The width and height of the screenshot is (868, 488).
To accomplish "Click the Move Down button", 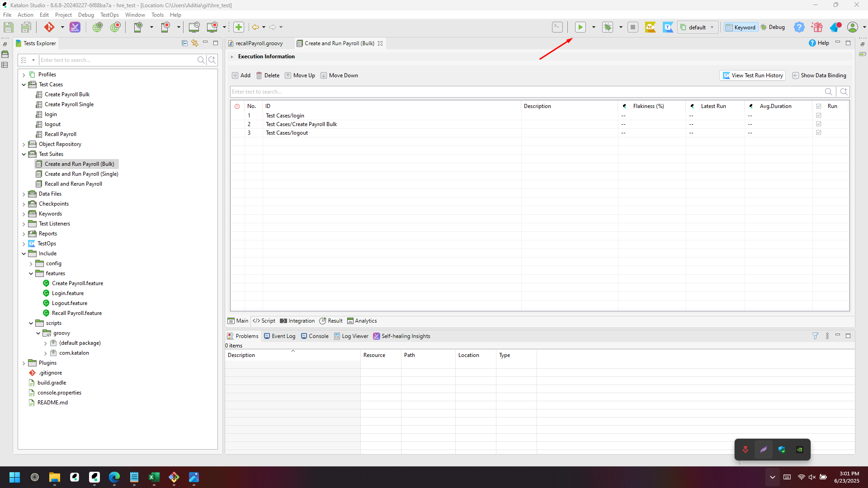I will click(339, 75).
